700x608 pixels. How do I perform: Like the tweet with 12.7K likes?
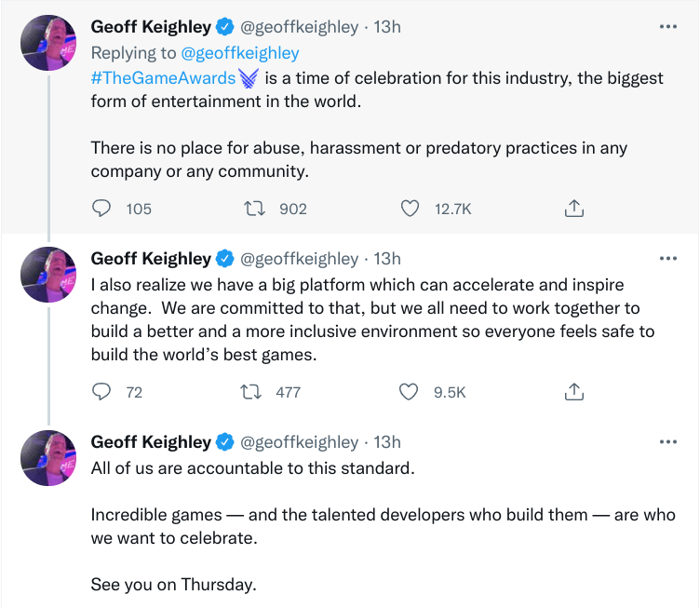[410, 209]
